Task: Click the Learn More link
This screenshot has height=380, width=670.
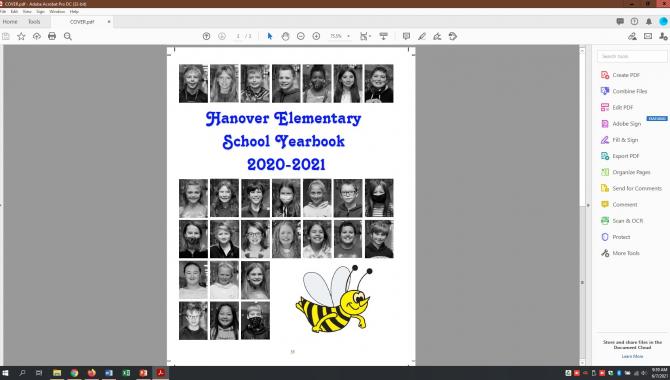Action: (x=632, y=356)
